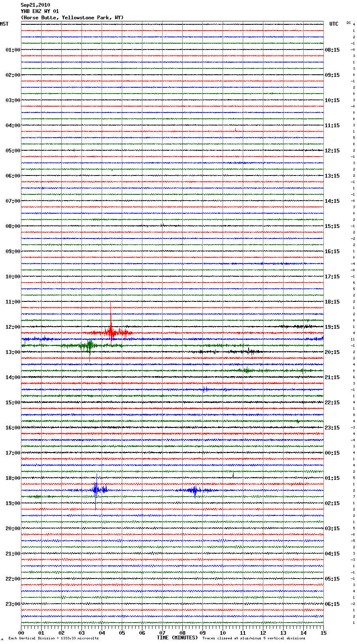Image resolution: width=357 pixels, height=644 pixels.
Task: Click the 04:15 UTC time label
Action: tap(332, 554)
